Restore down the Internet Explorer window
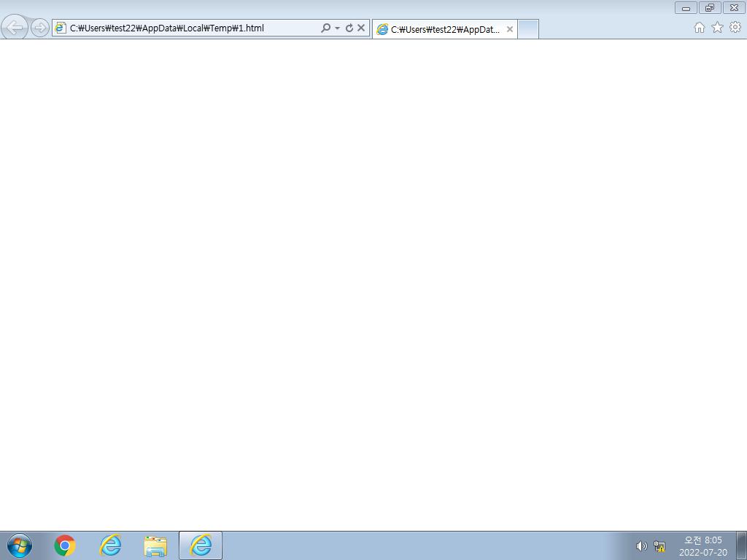Viewport: 747px width, 560px height. point(710,7)
